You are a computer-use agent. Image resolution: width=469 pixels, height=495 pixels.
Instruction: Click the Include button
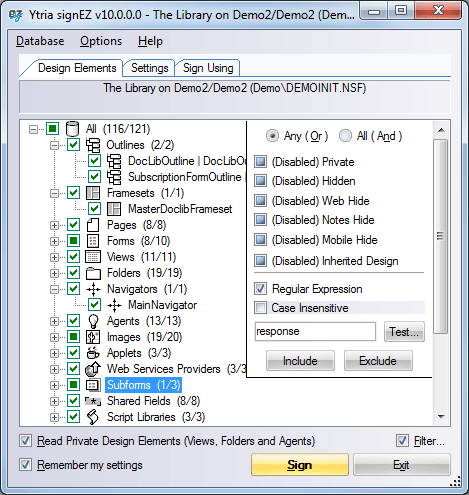(x=300, y=360)
